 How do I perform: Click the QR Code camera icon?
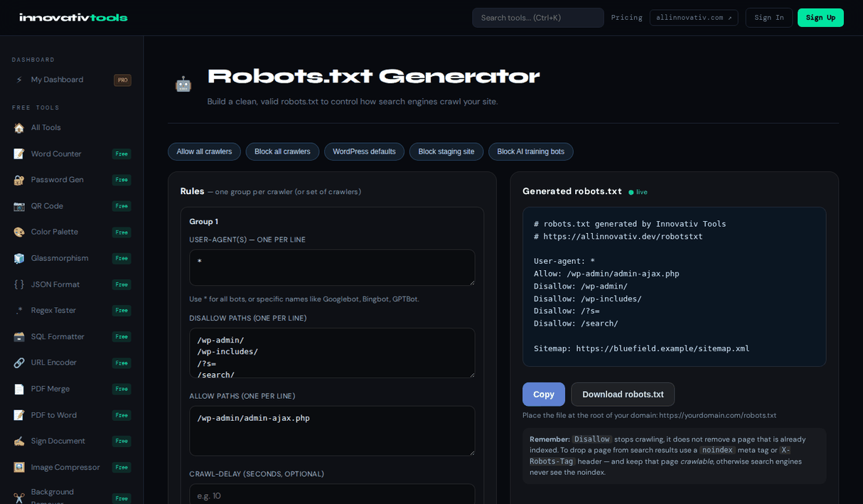[x=19, y=206]
